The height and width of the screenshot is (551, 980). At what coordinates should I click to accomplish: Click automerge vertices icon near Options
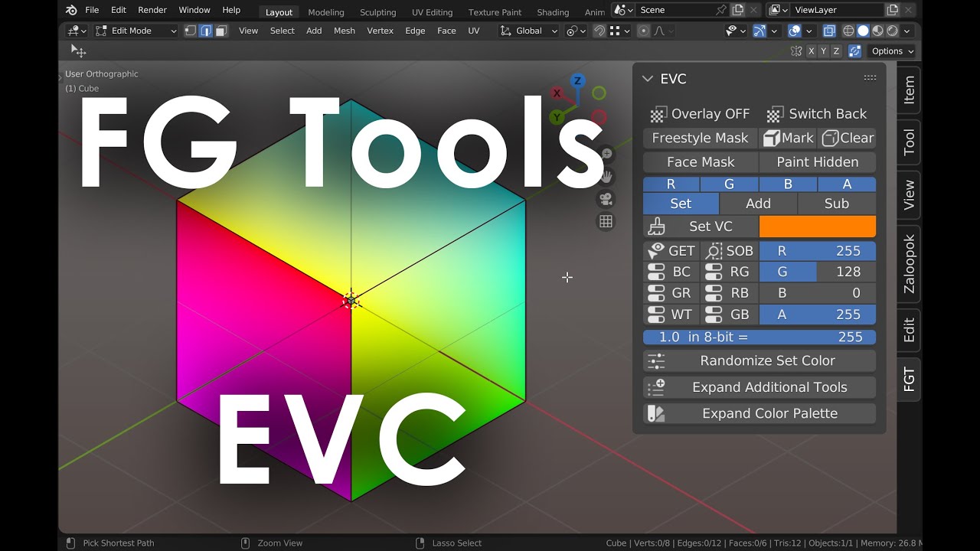point(855,51)
